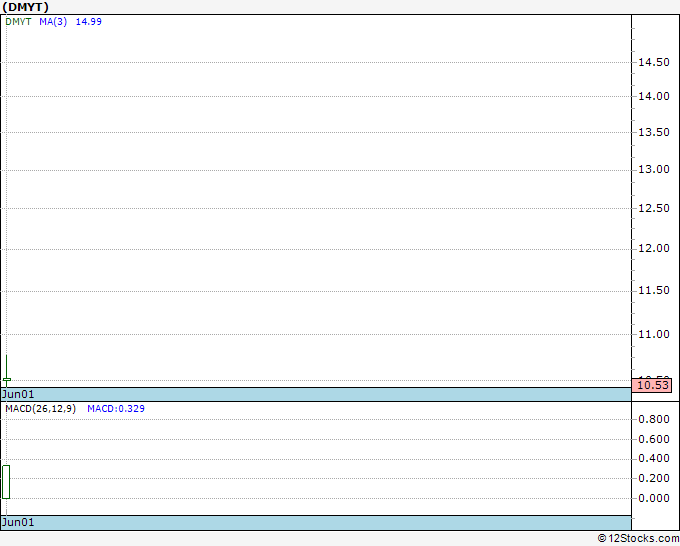
Task: Click the 11.00 price axis label
Action: (x=654, y=334)
